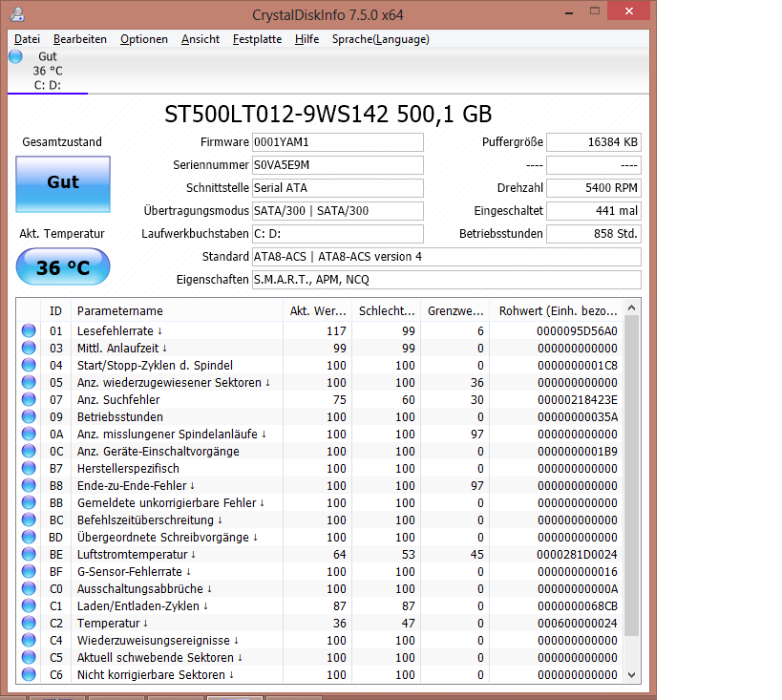Click the empty '----' field below Puffergröße
This screenshot has height=700, width=782.
point(594,165)
